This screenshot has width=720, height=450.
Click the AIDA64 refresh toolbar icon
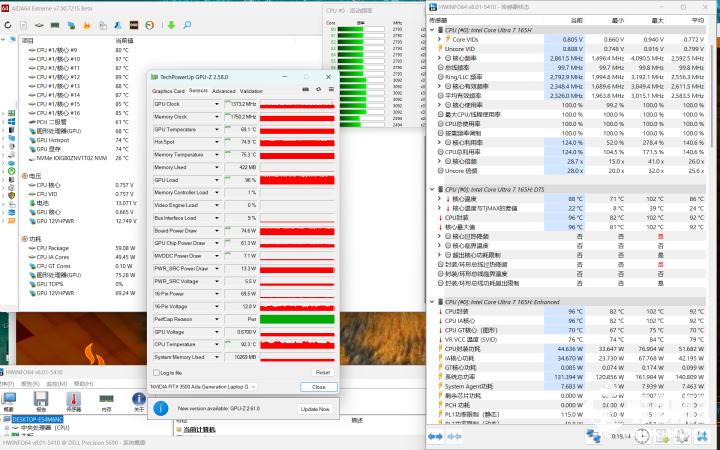pos(8,25)
